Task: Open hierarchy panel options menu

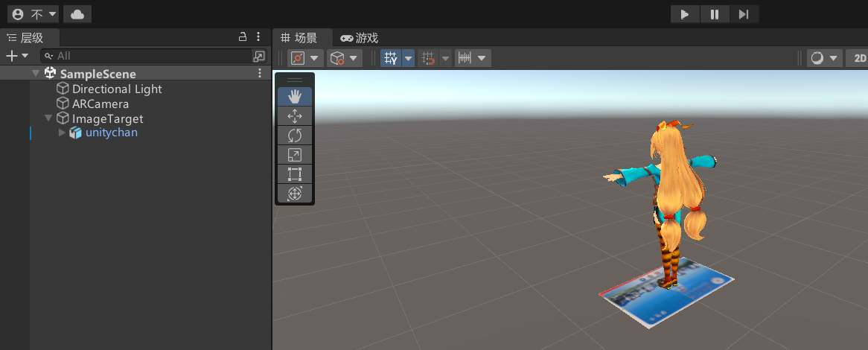Action: point(258,37)
